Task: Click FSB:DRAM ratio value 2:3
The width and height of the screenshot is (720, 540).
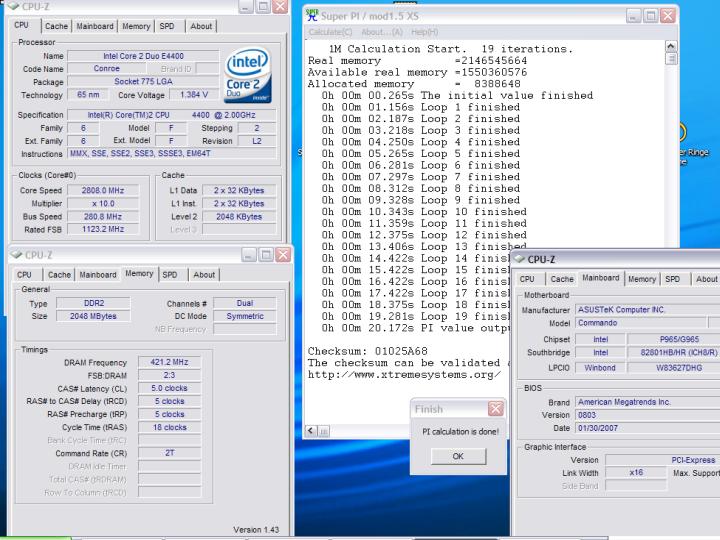Action: point(169,375)
